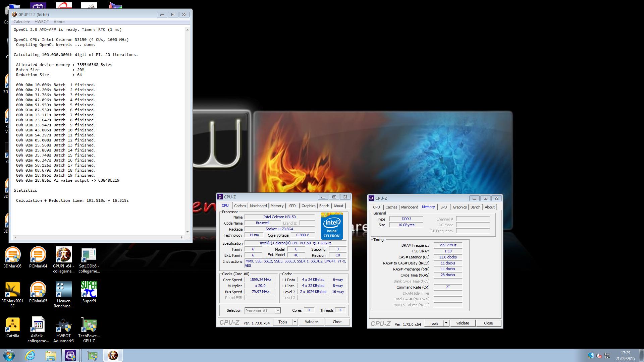Click the Core Speed 1599.34 MHz field
This screenshot has height=362, width=644.
[x=260, y=280]
